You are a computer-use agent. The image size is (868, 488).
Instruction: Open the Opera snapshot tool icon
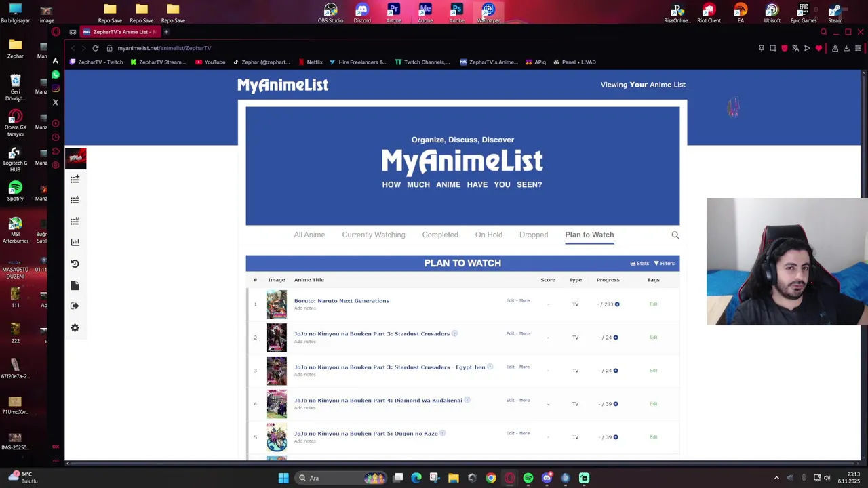(772, 48)
